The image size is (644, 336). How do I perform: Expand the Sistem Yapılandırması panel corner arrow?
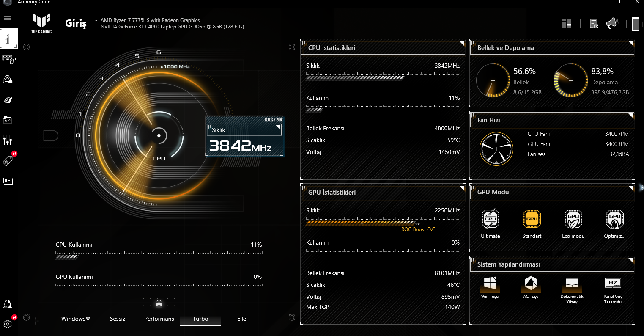tap(630, 260)
